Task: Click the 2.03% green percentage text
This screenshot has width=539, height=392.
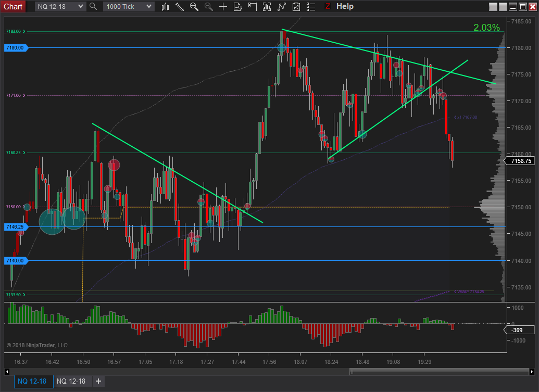Action: tap(486, 28)
